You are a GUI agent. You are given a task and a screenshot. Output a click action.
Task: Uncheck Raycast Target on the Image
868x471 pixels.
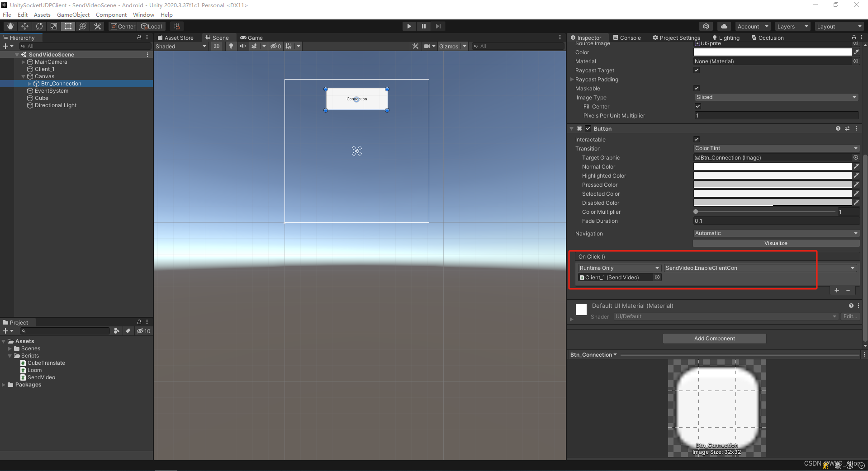coord(697,70)
